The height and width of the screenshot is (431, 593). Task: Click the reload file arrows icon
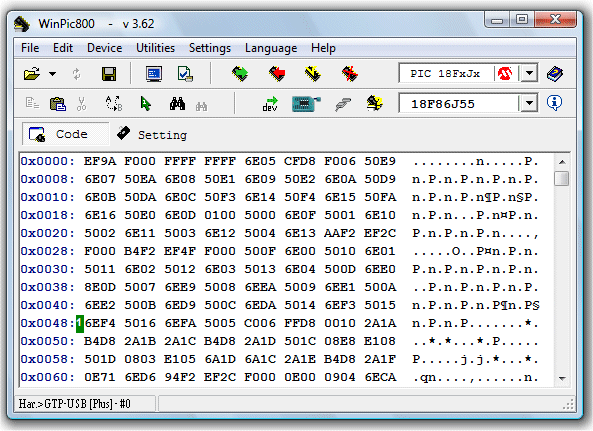click(77, 74)
